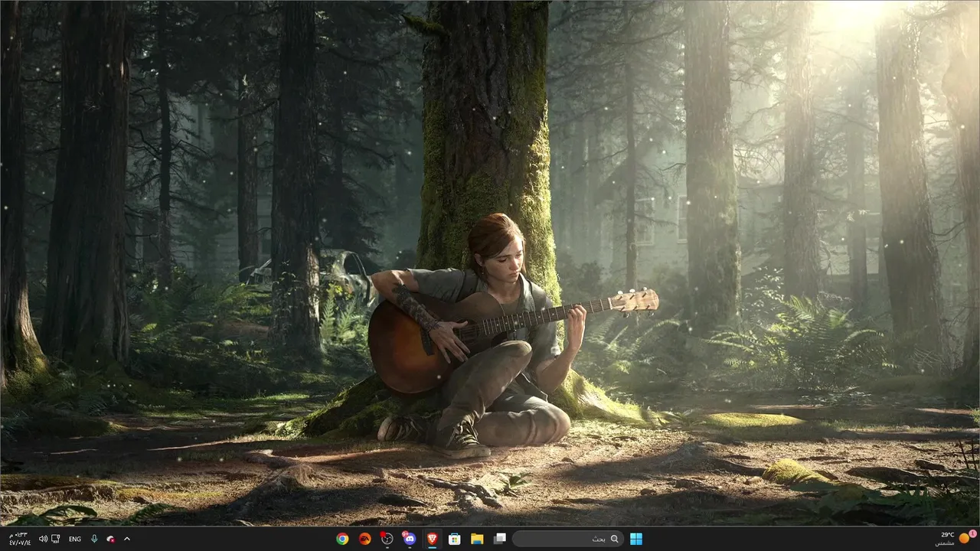Click the microphone tray icon

[x=94, y=539]
